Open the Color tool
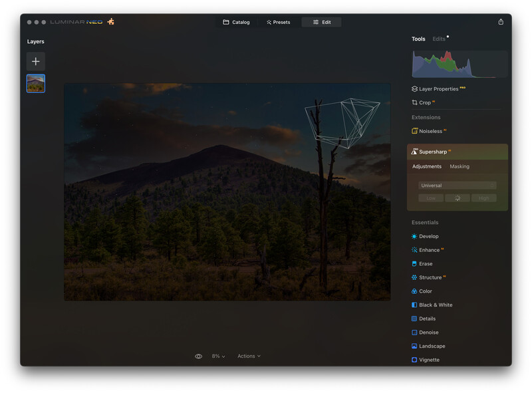The width and height of the screenshot is (532, 393). click(422, 291)
